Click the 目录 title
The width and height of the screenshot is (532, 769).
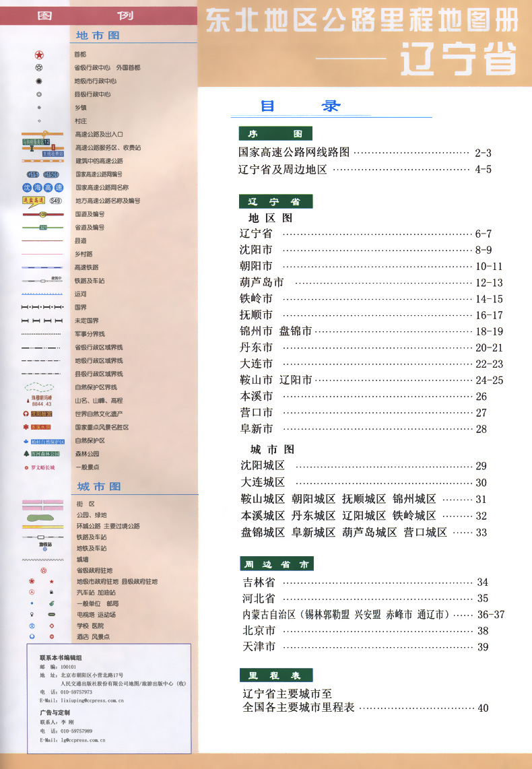[300, 106]
